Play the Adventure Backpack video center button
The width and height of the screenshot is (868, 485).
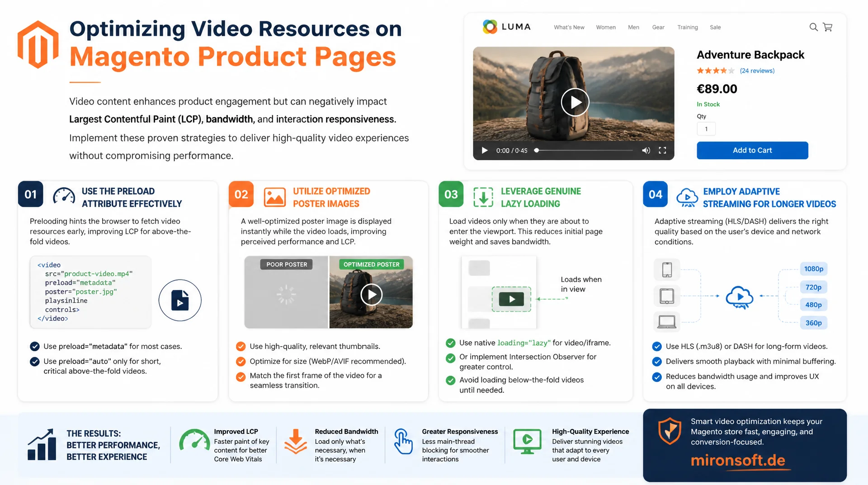pos(575,102)
